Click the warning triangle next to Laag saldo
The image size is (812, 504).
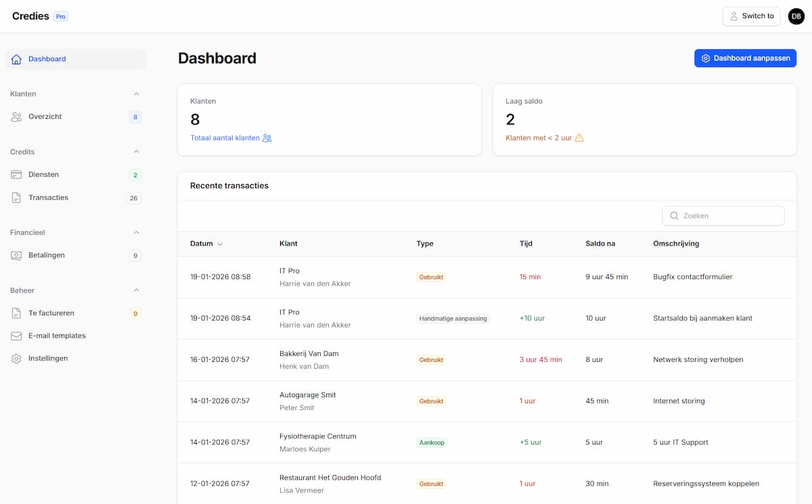click(x=579, y=137)
